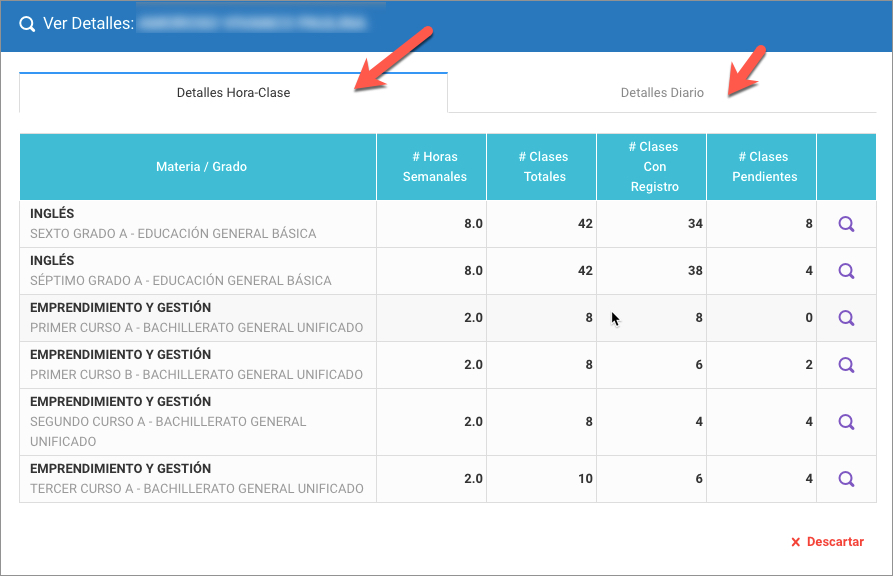Image resolution: width=893 pixels, height=576 pixels.
Task: Click magnifier icon for Segundo Curso A row
Action: click(846, 422)
